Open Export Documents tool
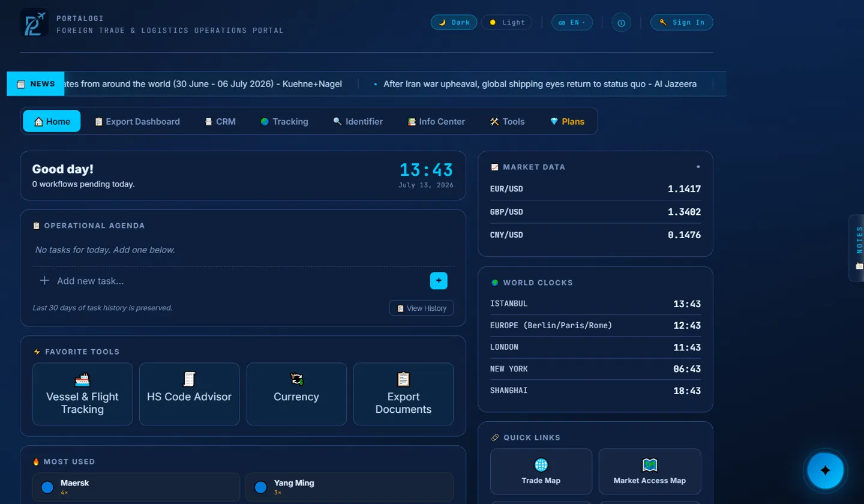This screenshot has width=864, height=504. [x=403, y=394]
